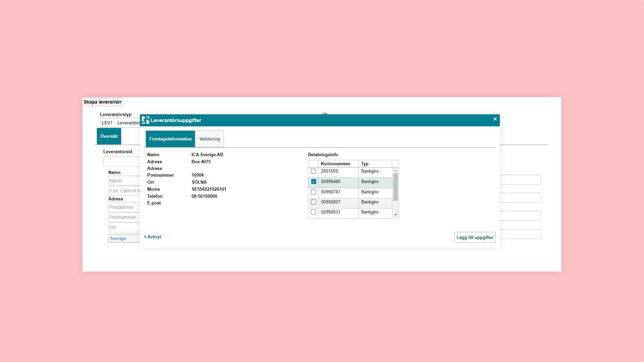Screen dimensions: 644x362
Task: Click the postal code value 16904
Action: pos(198,175)
